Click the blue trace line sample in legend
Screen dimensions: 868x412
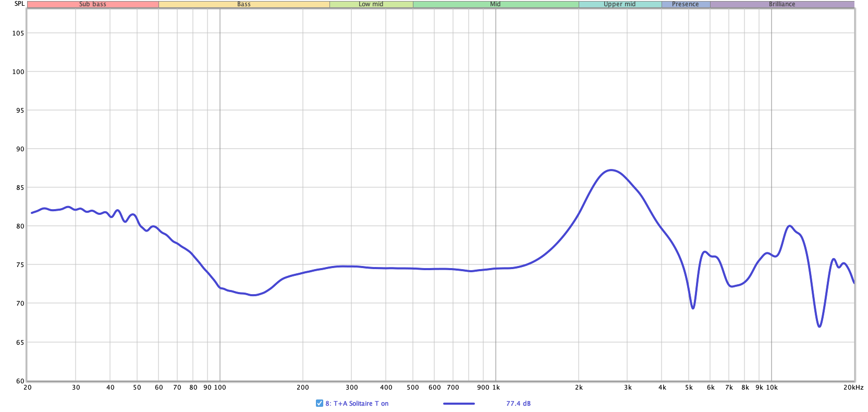(x=459, y=403)
